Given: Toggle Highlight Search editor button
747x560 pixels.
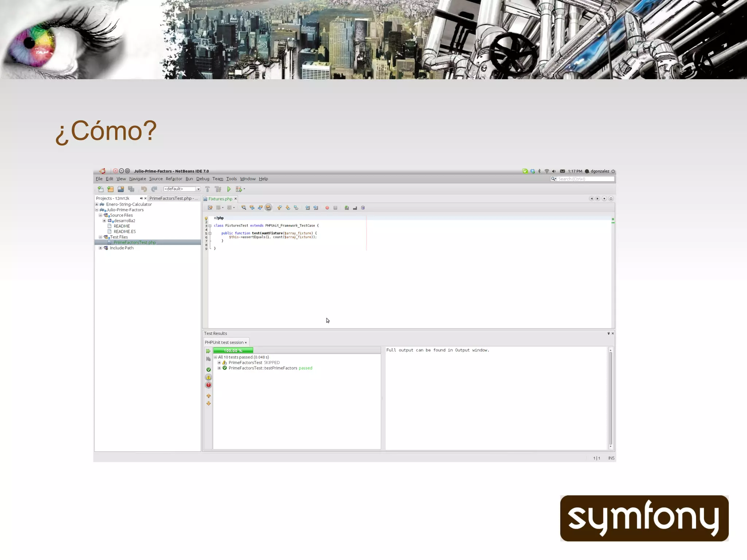Looking at the screenshot, I should click(x=268, y=208).
